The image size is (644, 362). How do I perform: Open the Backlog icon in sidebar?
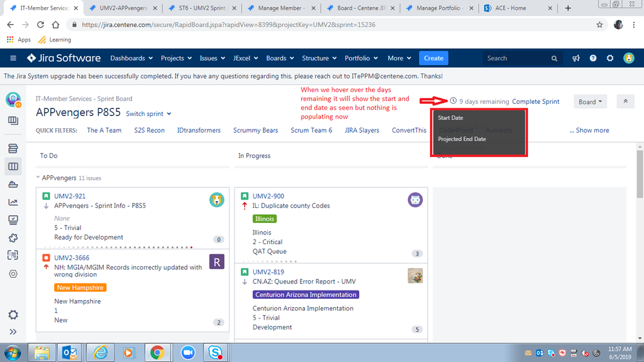pos(13,148)
